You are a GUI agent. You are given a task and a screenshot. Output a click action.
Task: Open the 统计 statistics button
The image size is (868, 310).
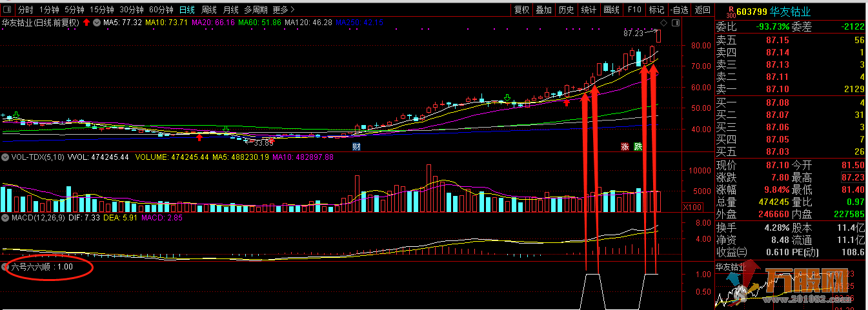click(589, 10)
